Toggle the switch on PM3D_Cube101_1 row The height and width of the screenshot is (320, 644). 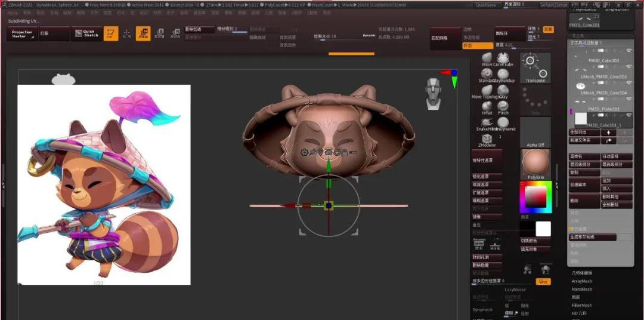click(x=600, y=115)
